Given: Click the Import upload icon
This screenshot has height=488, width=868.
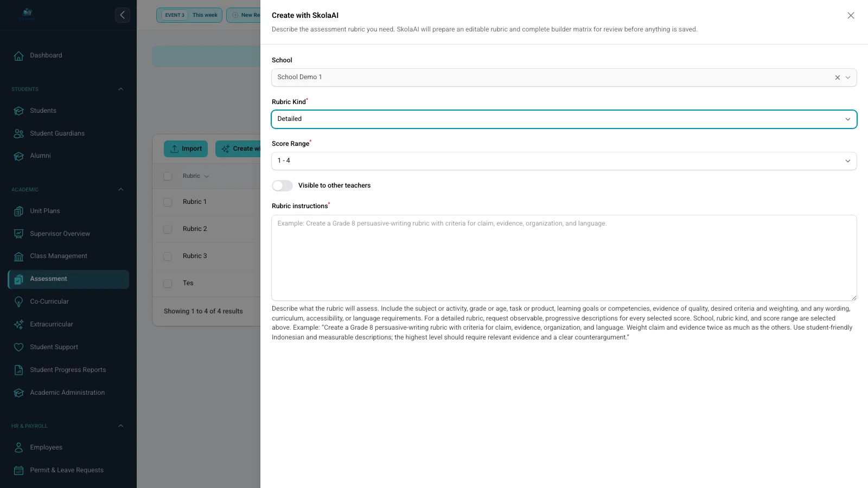Looking at the screenshot, I should 175,149.
